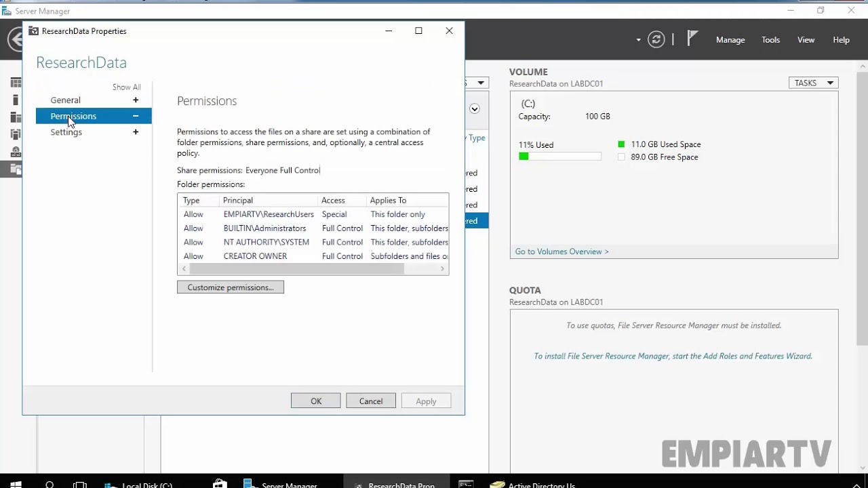The image size is (868, 488).
Task: Select the File and Storage Services sidebar icon
Action: click(x=16, y=169)
